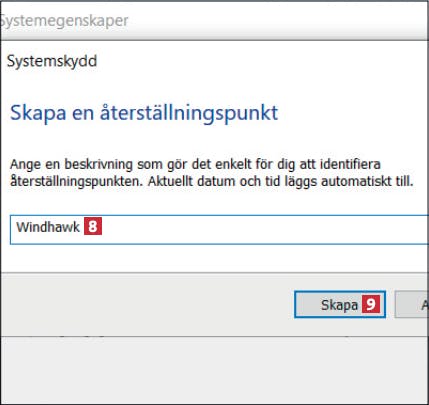Viewport: 429px width, 405px height.
Task: Click the Skapa button
Action: point(340,304)
